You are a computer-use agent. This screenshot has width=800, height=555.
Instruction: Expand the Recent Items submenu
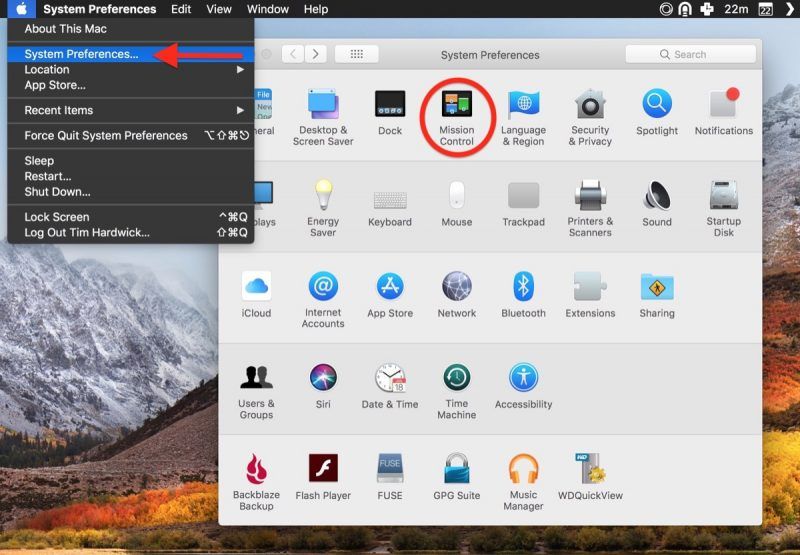[130, 110]
